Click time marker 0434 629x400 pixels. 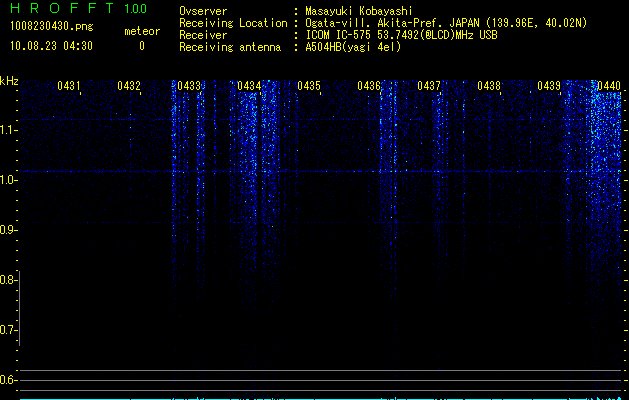(x=249, y=86)
